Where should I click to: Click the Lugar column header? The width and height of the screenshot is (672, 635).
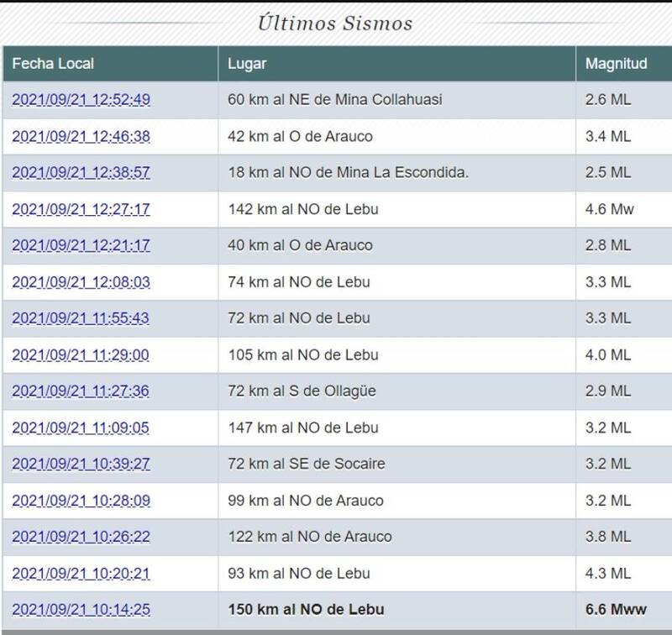[x=247, y=63]
